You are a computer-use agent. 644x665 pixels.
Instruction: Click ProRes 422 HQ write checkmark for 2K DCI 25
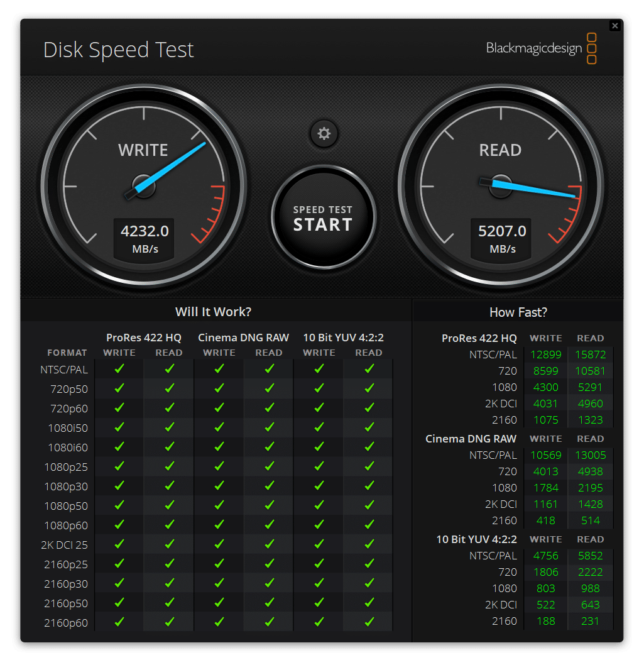coord(119,544)
